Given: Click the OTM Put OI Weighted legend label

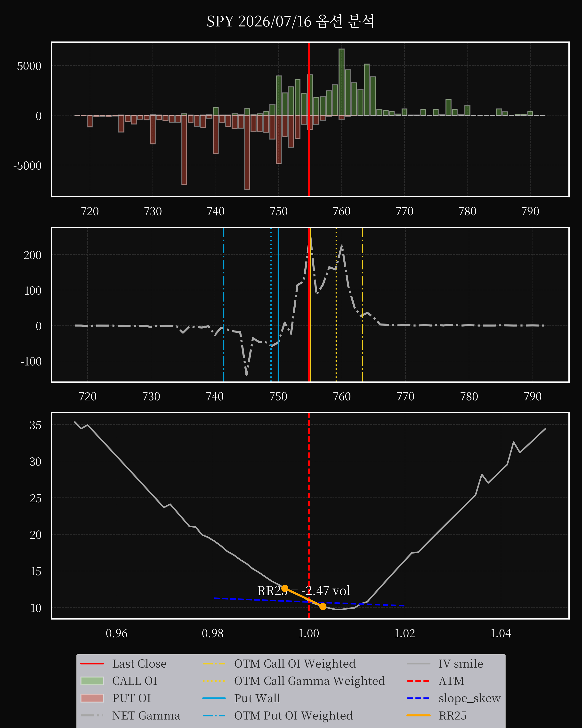Looking at the screenshot, I should 293,716.
